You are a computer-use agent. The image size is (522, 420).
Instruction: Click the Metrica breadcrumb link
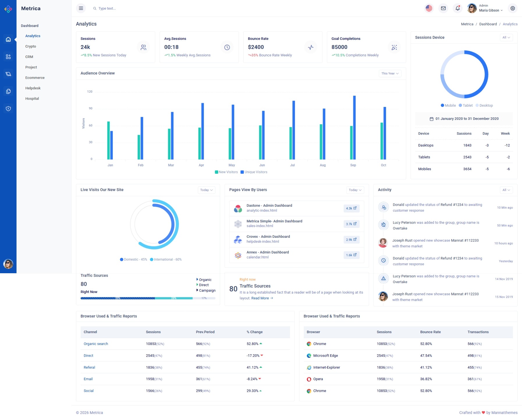point(467,24)
